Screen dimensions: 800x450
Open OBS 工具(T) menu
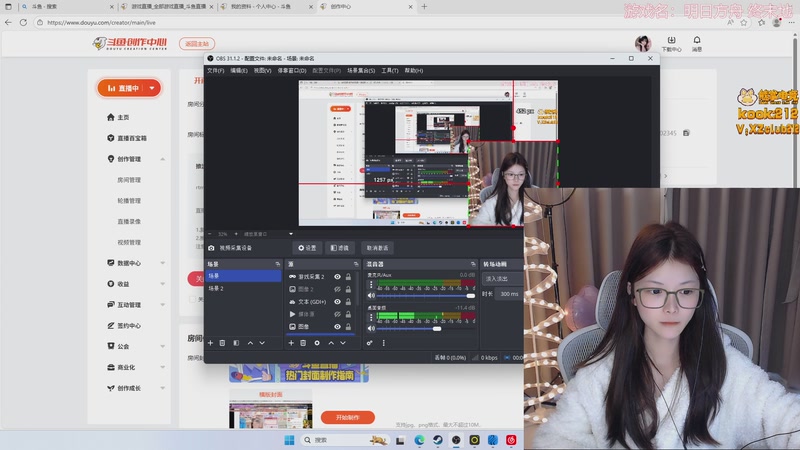tap(390, 70)
